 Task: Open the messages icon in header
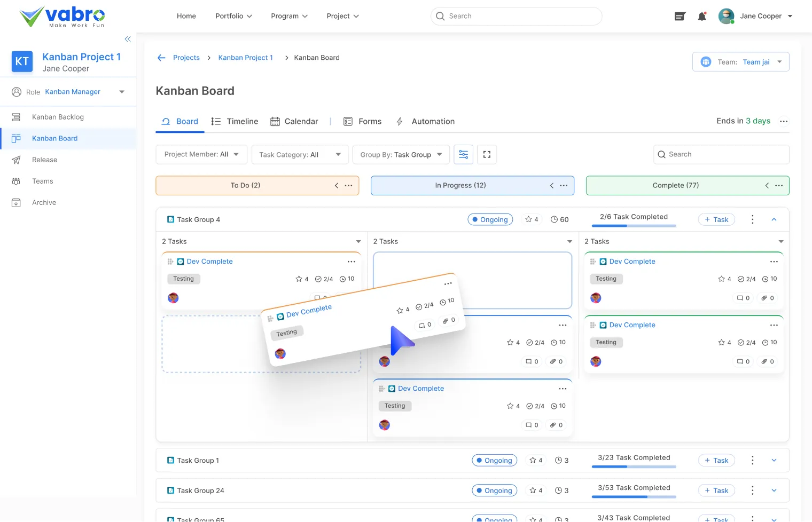(680, 17)
